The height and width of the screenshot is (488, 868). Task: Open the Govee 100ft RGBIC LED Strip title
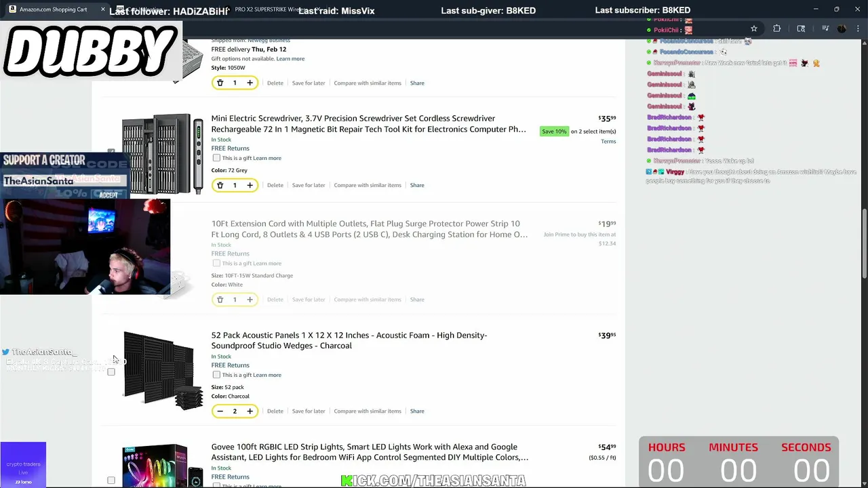370,452
